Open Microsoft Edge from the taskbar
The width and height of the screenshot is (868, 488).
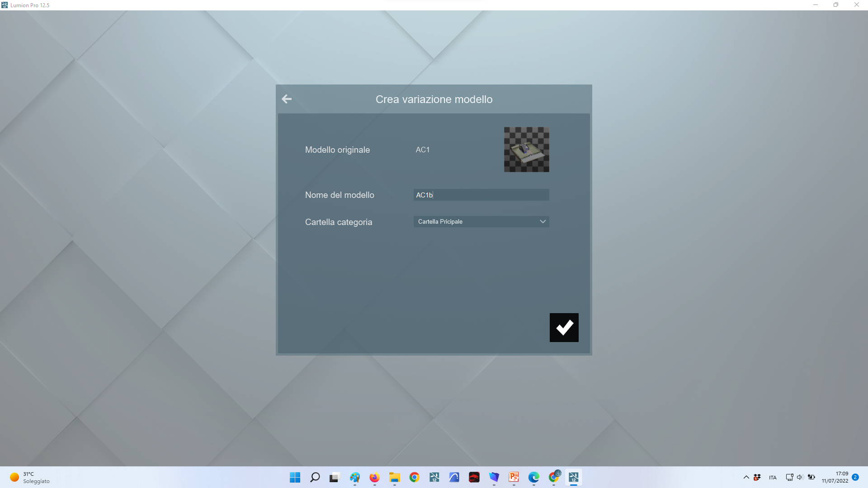pos(533,477)
